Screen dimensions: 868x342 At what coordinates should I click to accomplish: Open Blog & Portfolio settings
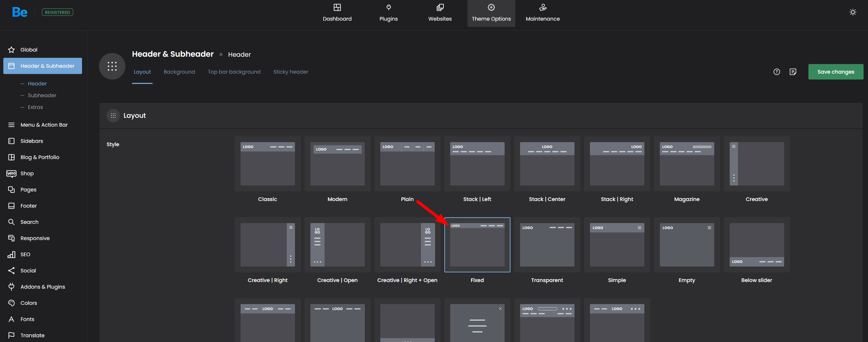pyautogui.click(x=43, y=157)
